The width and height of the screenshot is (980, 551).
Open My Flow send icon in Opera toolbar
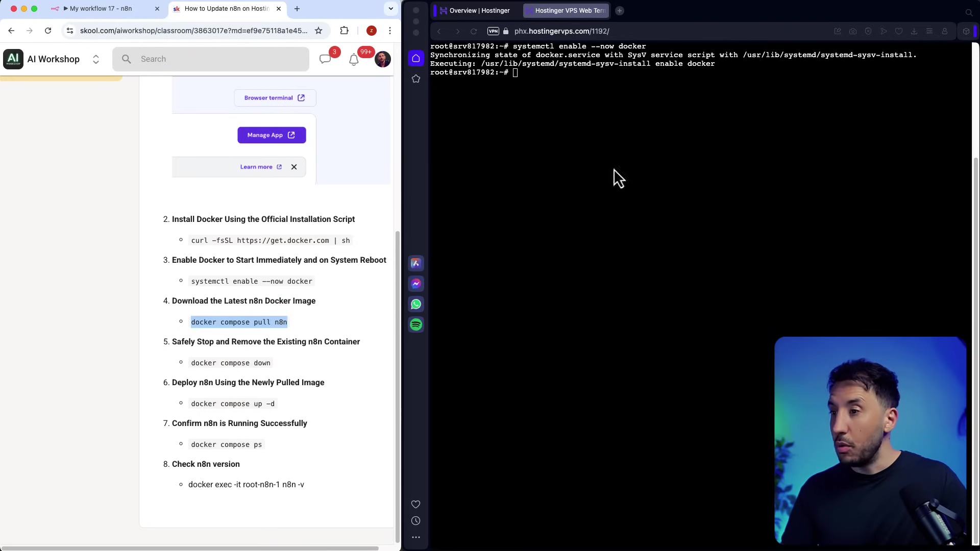(884, 31)
